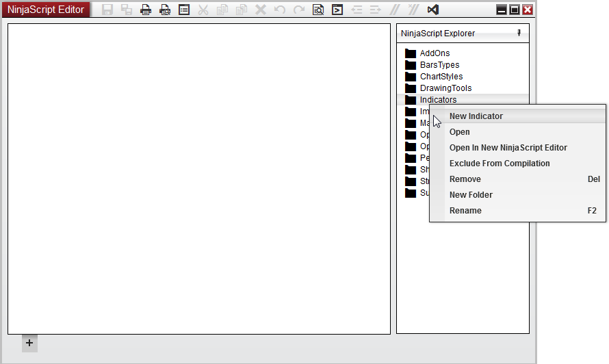Click the Save All icon

pos(126,10)
